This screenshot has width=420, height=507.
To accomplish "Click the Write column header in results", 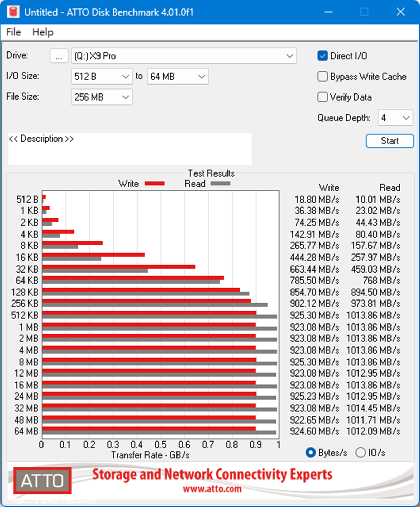I will [329, 188].
